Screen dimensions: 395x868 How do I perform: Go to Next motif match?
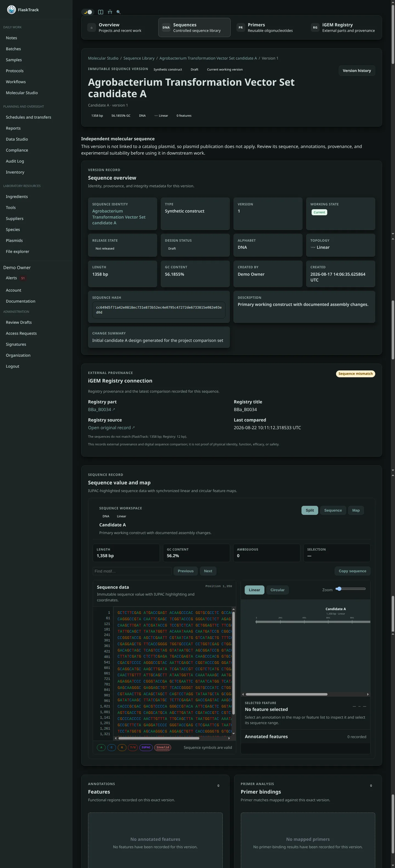(208, 571)
